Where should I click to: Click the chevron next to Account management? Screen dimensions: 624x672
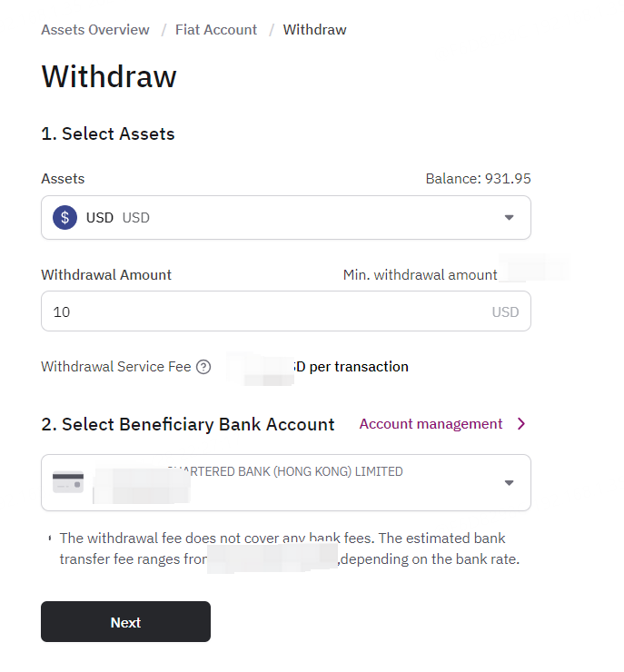coord(521,424)
